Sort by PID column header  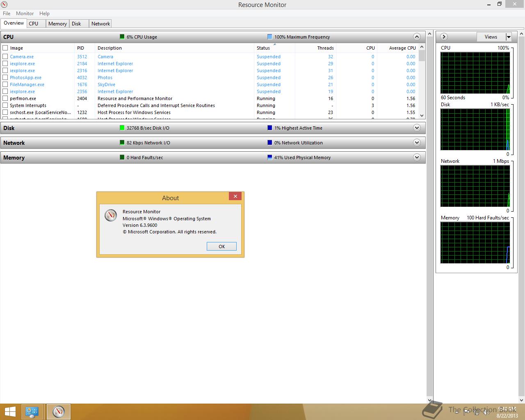[x=84, y=48]
